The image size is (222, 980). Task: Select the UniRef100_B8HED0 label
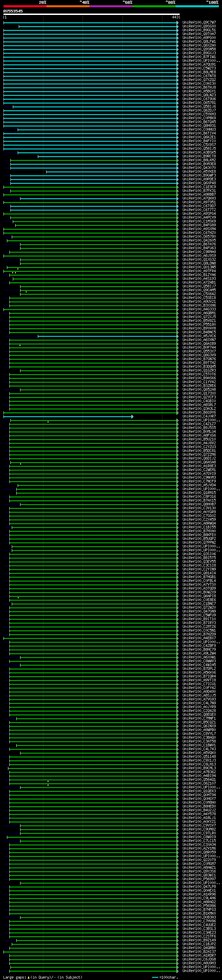click(199, 806)
